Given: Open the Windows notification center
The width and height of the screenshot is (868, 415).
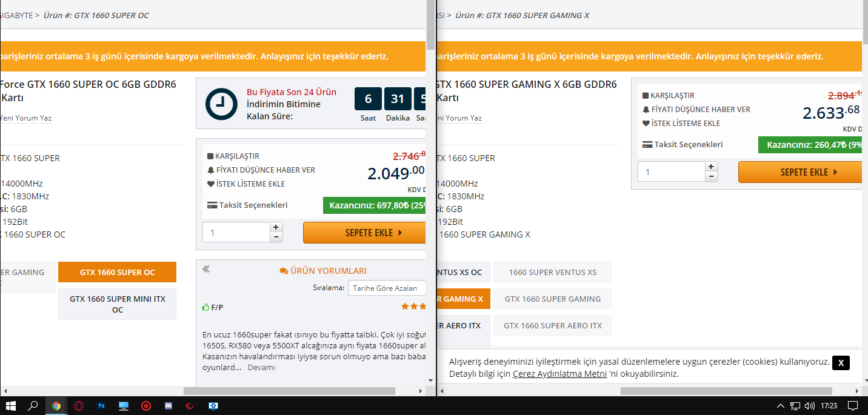Looking at the screenshot, I should pyautogui.click(x=852, y=406).
